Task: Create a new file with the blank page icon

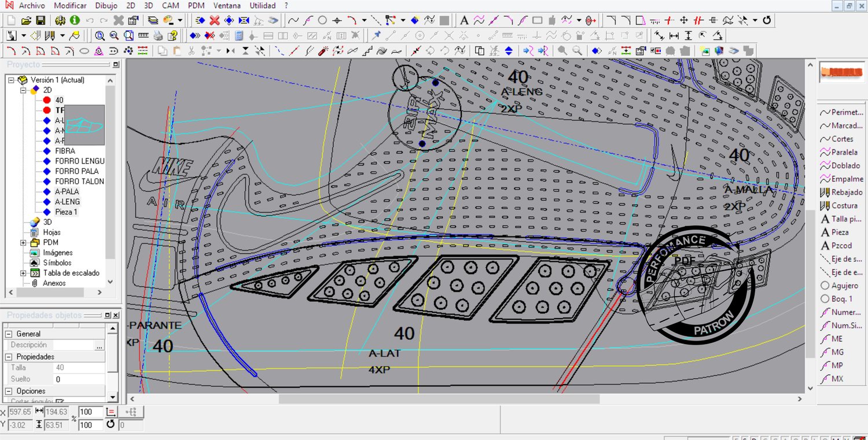Action: tap(12, 20)
